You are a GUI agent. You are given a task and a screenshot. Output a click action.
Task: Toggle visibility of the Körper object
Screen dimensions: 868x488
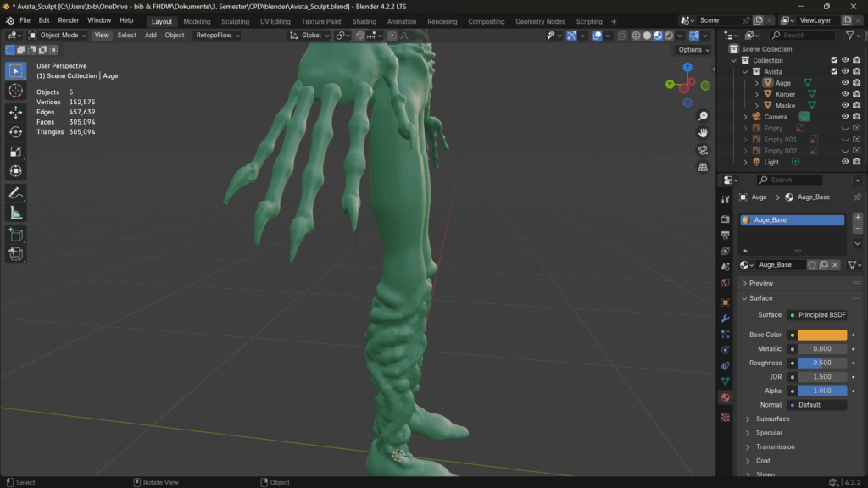tap(844, 94)
